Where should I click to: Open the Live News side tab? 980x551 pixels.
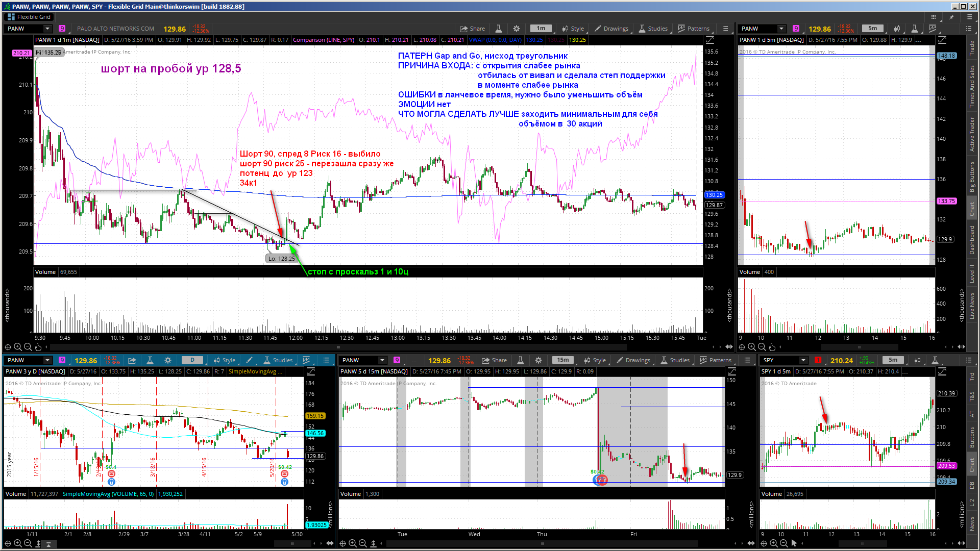pos(972,306)
